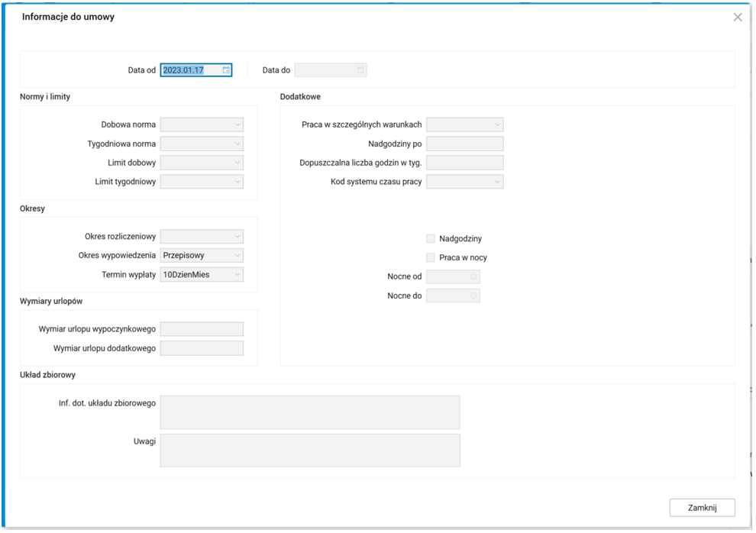Click the clock icon in Nocne do
The width and height of the screenshot is (756, 533).
pos(473,296)
